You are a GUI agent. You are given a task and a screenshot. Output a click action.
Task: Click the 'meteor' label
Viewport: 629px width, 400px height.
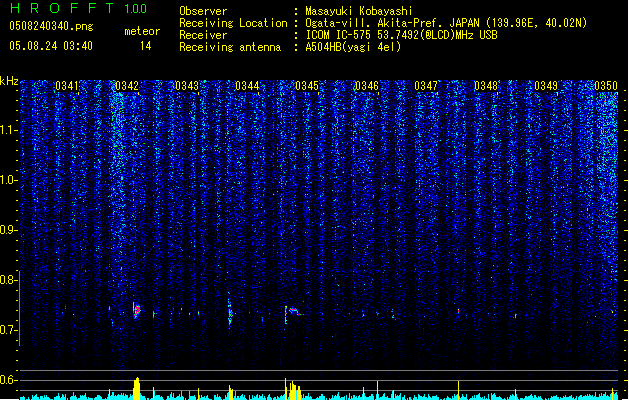click(x=142, y=31)
